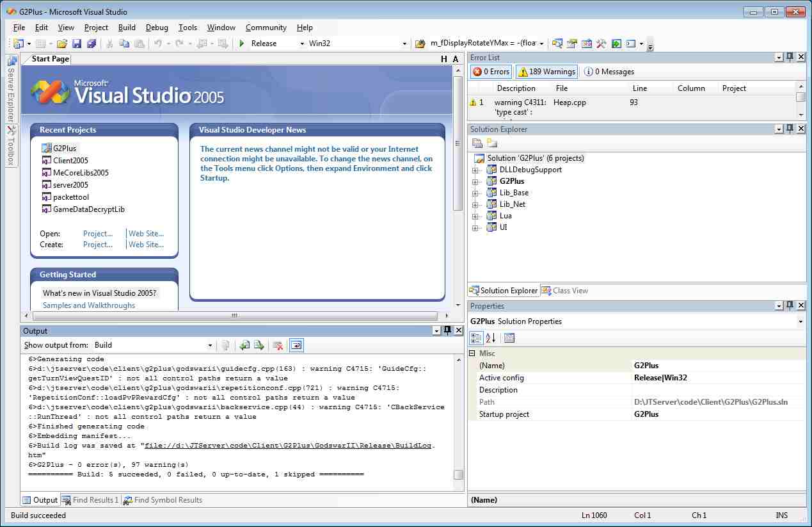Click the Find in Files toolbar icon

pyautogui.click(x=420, y=44)
